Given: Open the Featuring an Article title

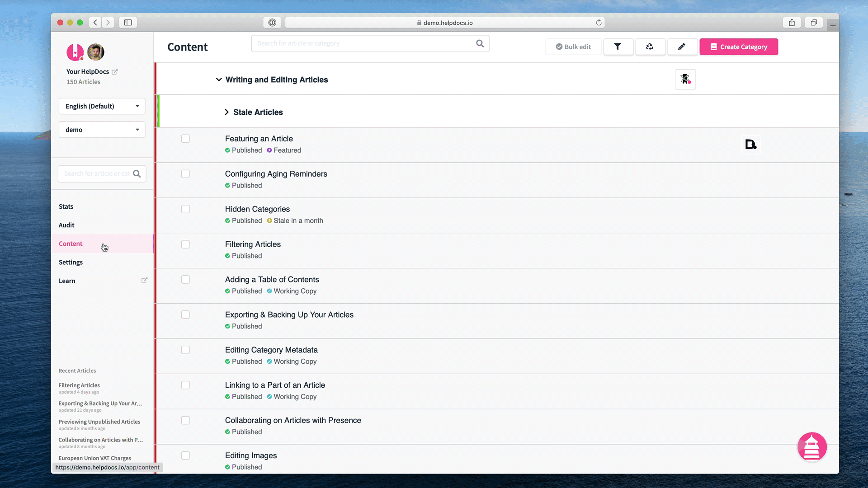Looking at the screenshot, I should pos(259,139).
